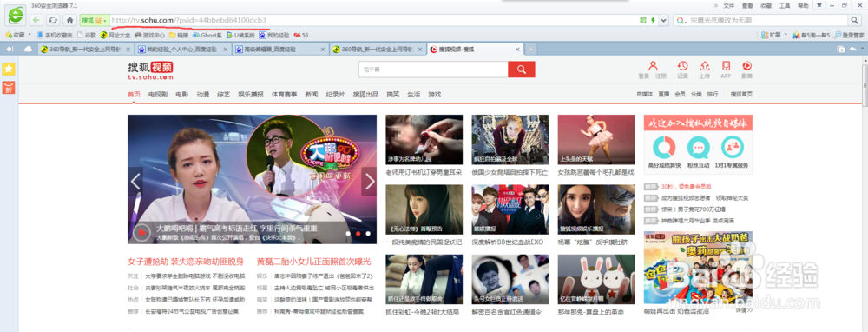Viewport: 868px width, 332px height.
Task: Click the restore closed tab arrow icon
Action: pos(853,50)
